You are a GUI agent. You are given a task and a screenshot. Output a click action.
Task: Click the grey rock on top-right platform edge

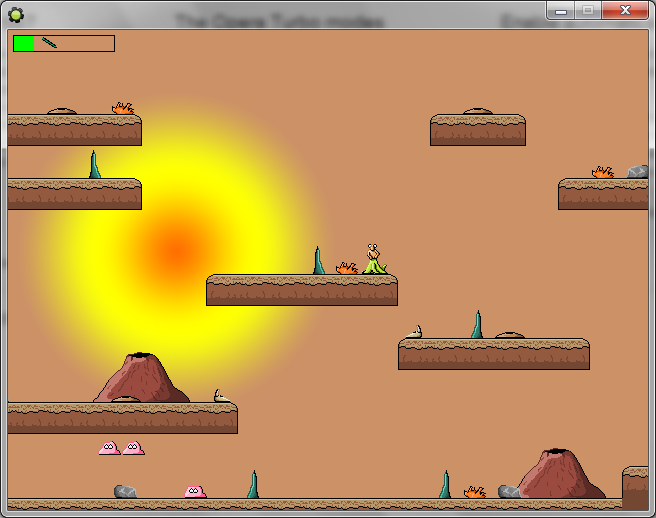[x=637, y=172]
